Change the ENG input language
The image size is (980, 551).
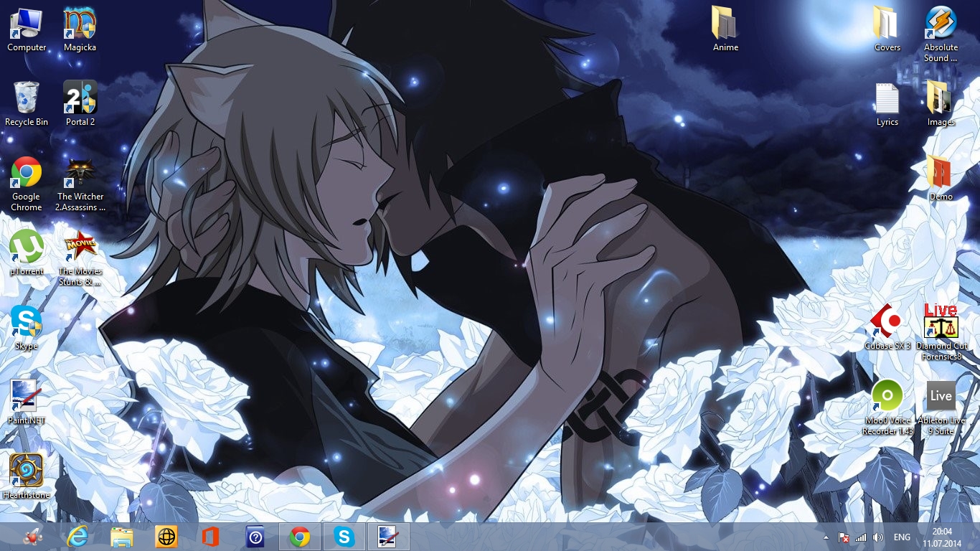[x=902, y=537]
